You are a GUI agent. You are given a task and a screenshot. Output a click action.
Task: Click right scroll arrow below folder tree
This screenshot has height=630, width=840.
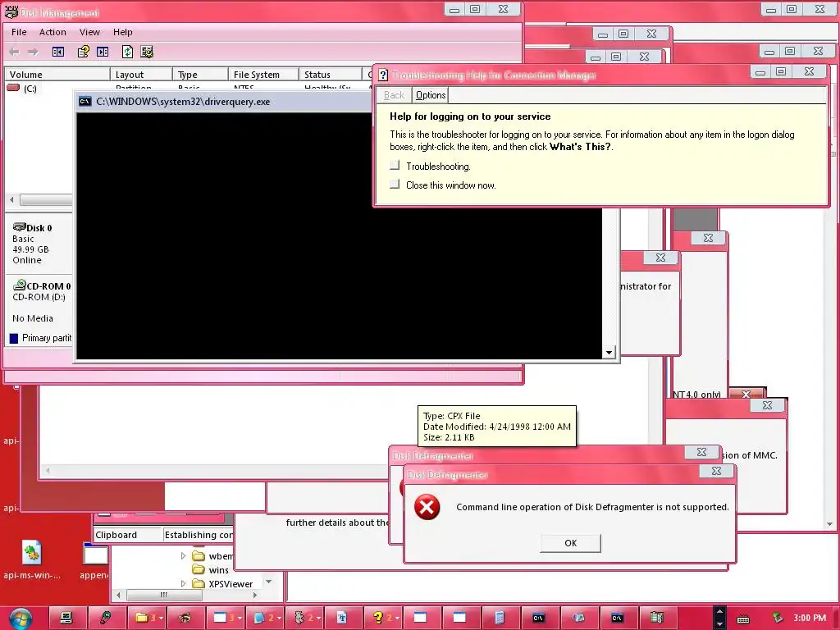(x=255, y=595)
